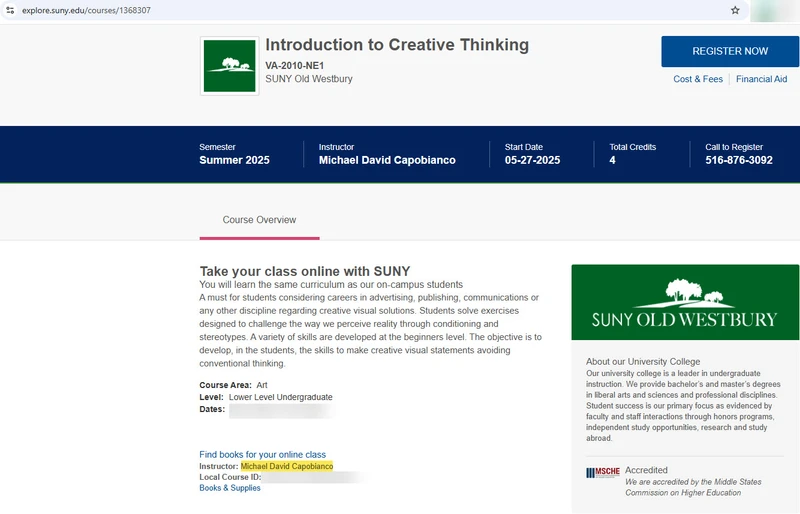Click the Register Now button

[730, 51]
